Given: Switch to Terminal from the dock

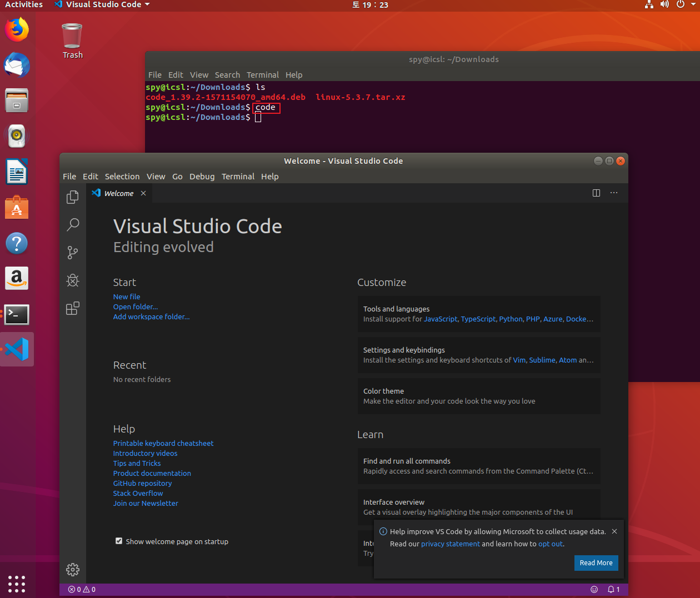Looking at the screenshot, I should click(x=17, y=314).
